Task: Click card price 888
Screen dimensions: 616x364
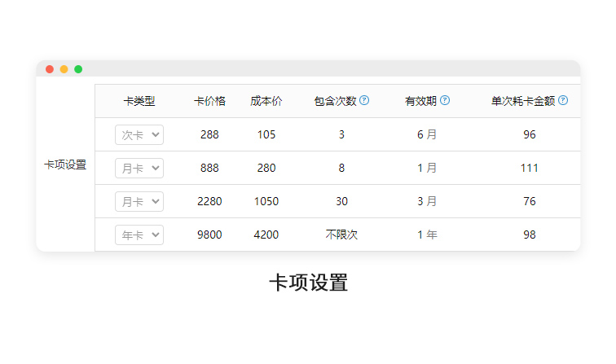Action: pyautogui.click(x=209, y=168)
